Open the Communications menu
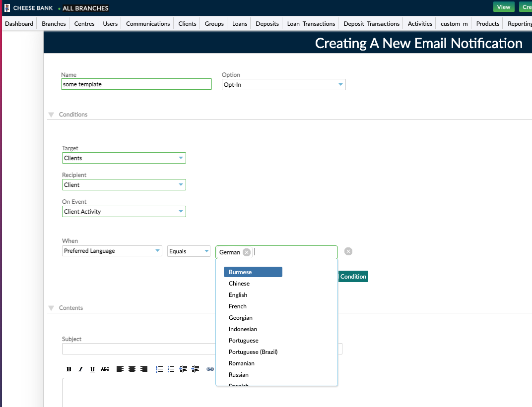This screenshot has width=532, height=407. click(147, 23)
